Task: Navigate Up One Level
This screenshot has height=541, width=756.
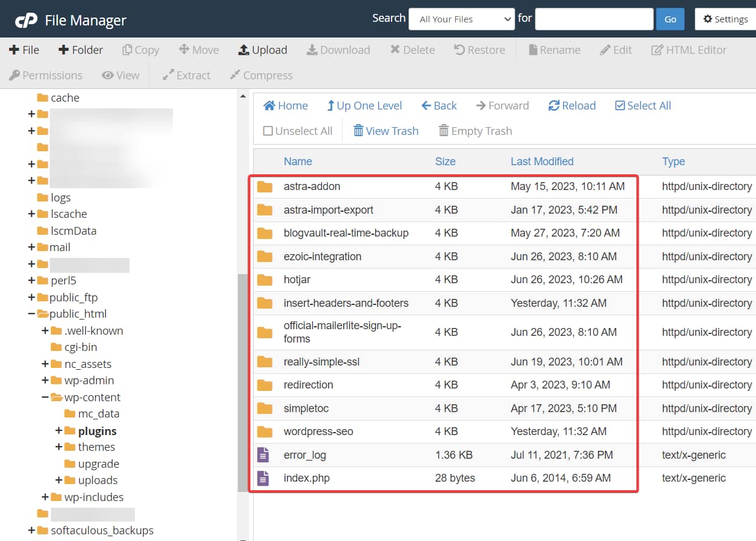Action: pyautogui.click(x=364, y=105)
